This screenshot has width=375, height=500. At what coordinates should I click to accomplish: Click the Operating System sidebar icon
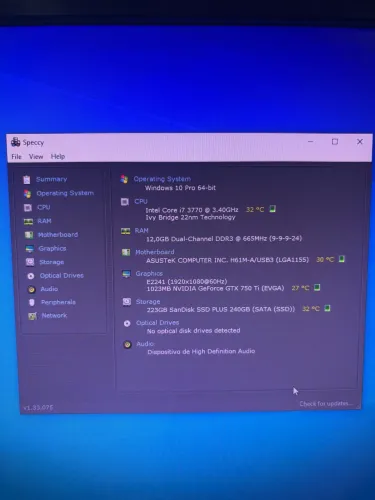tap(27, 194)
